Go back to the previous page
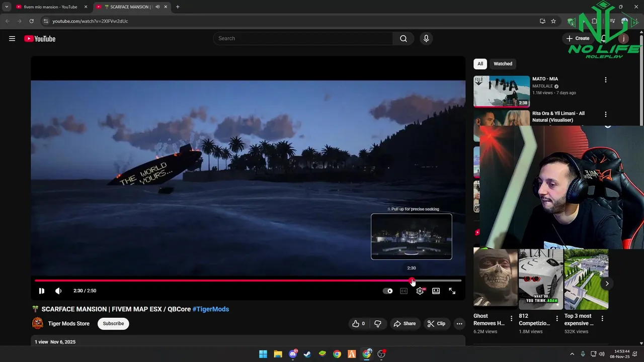644x362 pixels. tap(7, 21)
